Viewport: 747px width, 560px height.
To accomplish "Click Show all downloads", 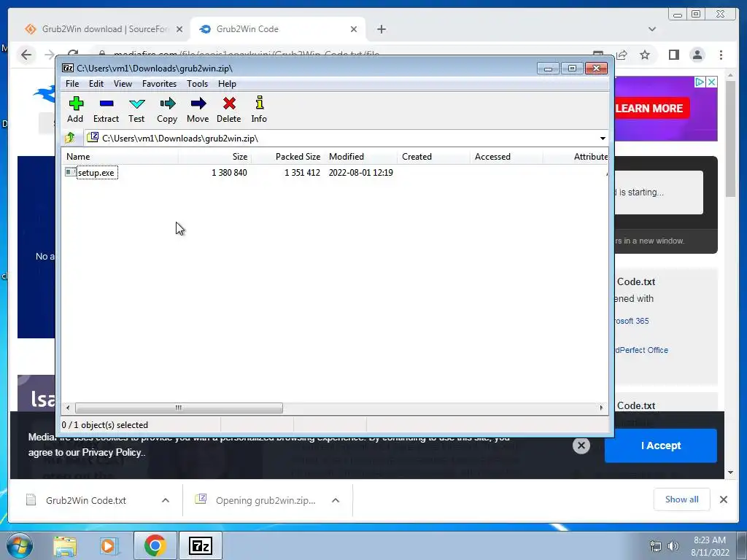I will coord(682,499).
